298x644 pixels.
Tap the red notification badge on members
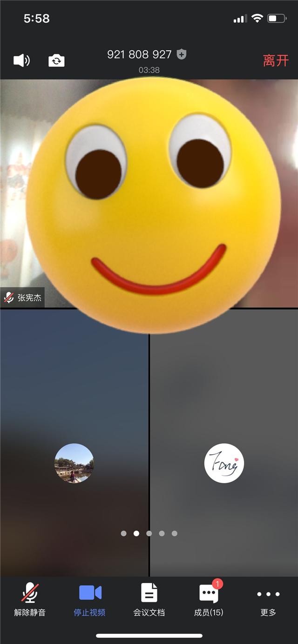coord(217,583)
